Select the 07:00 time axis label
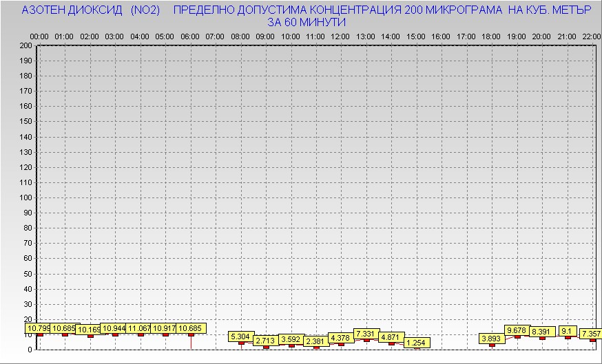 (x=215, y=36)
